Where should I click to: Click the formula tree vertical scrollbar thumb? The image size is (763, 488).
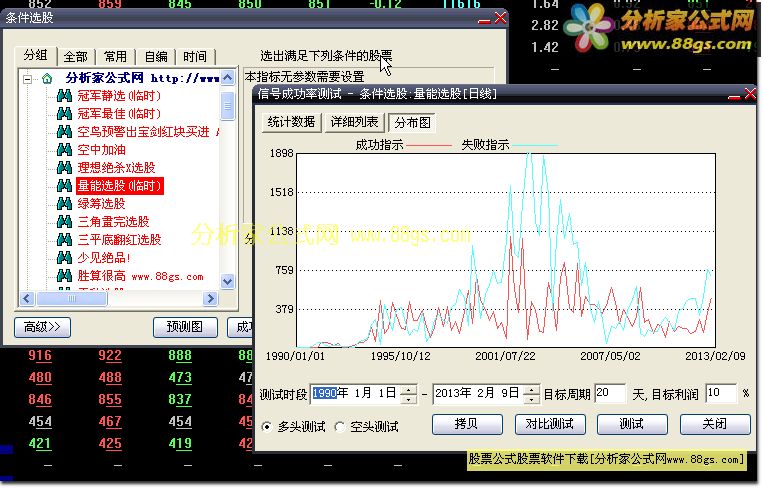227,106
